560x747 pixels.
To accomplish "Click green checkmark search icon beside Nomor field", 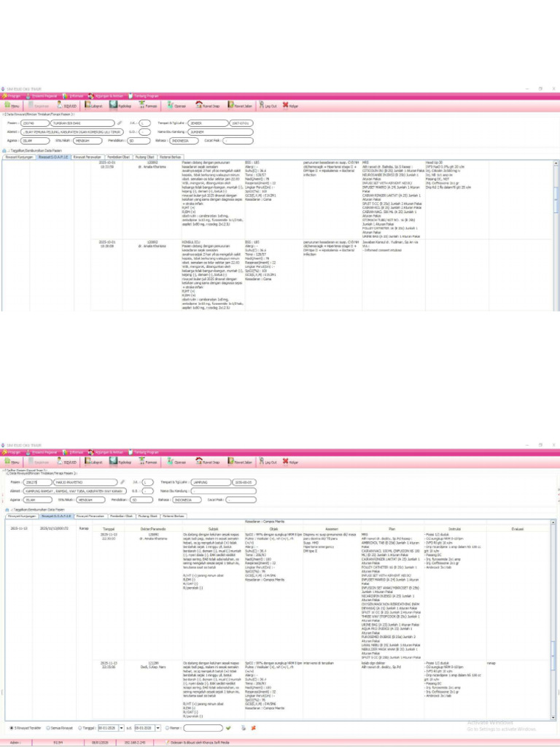I will [x=228, y=728].
